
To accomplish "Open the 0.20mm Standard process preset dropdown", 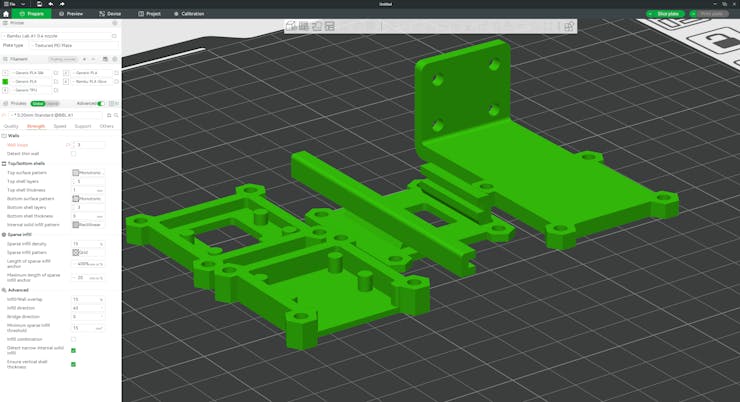I will coord(57,115).
